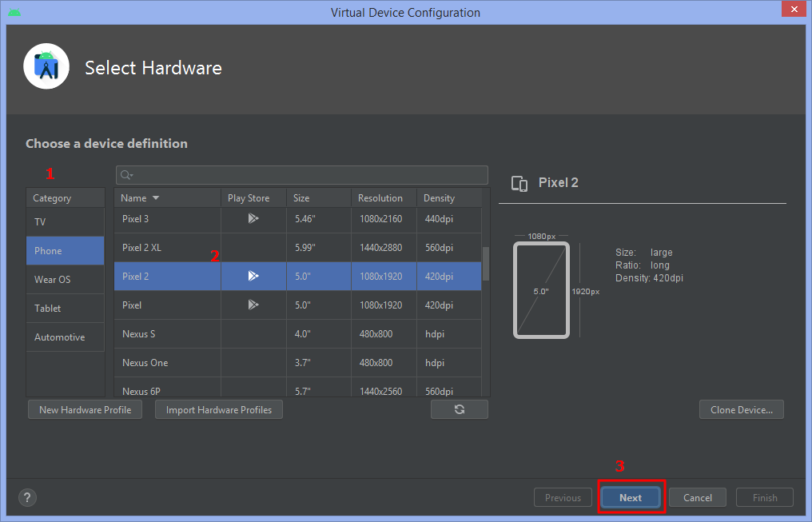The image size is (812, 522).
Task: Select the Nexus S device
Action: coord(298,334)
